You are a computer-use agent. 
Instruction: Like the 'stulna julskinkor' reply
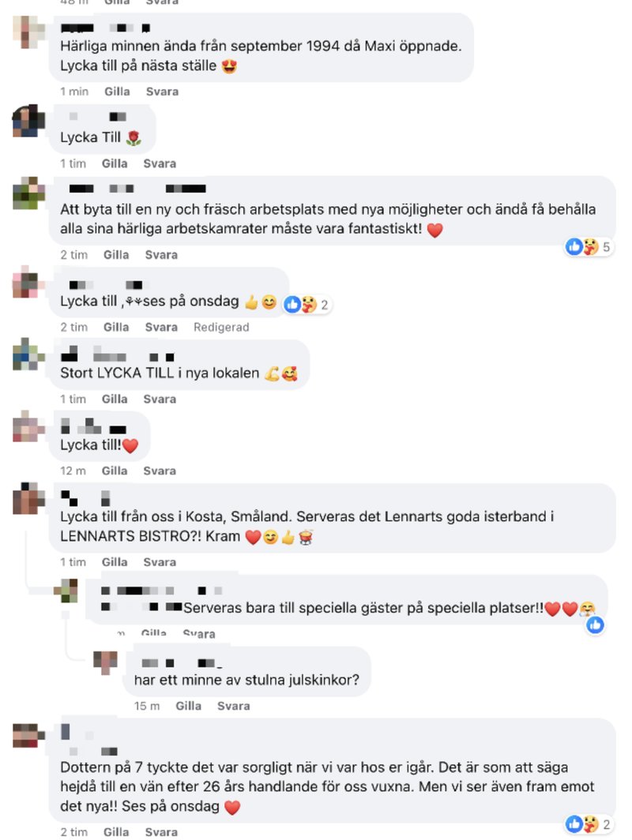(188, 706)
